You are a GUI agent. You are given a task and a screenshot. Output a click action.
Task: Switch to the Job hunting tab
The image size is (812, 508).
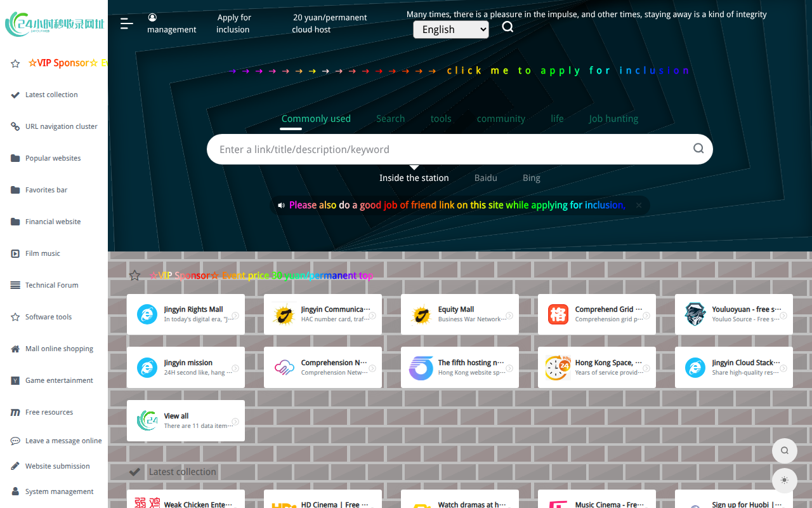613,119
